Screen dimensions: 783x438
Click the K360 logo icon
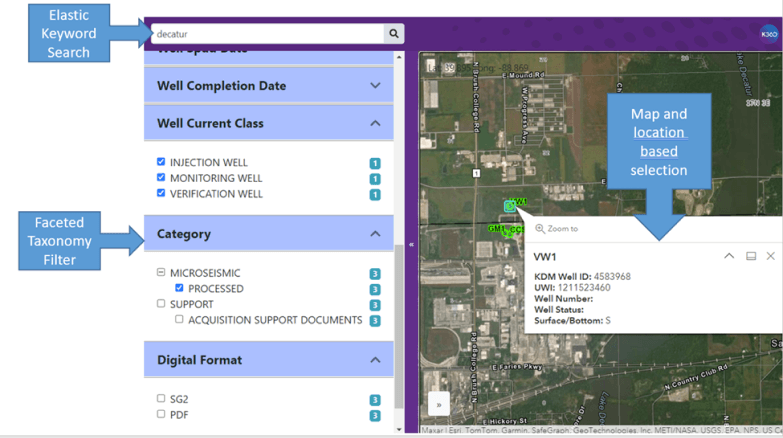pyautogui.click(x=768, y=34)
